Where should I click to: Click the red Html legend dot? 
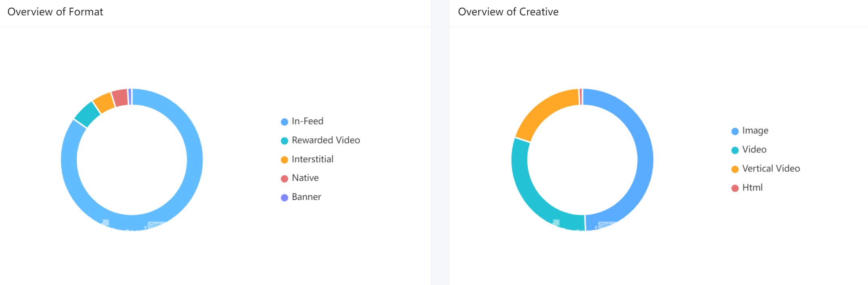point(735,188)
